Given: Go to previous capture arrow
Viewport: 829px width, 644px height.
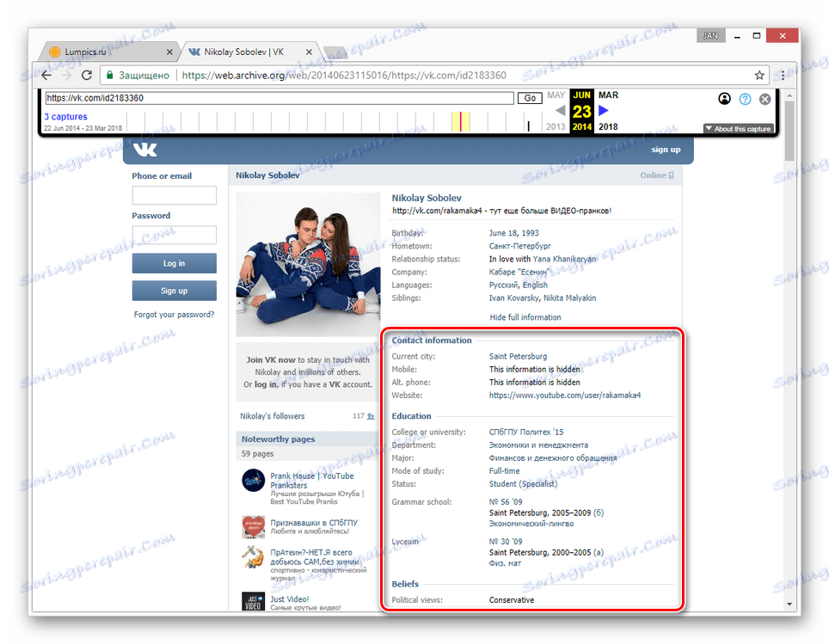Looking at the screenshot, I should click(561, 111).
